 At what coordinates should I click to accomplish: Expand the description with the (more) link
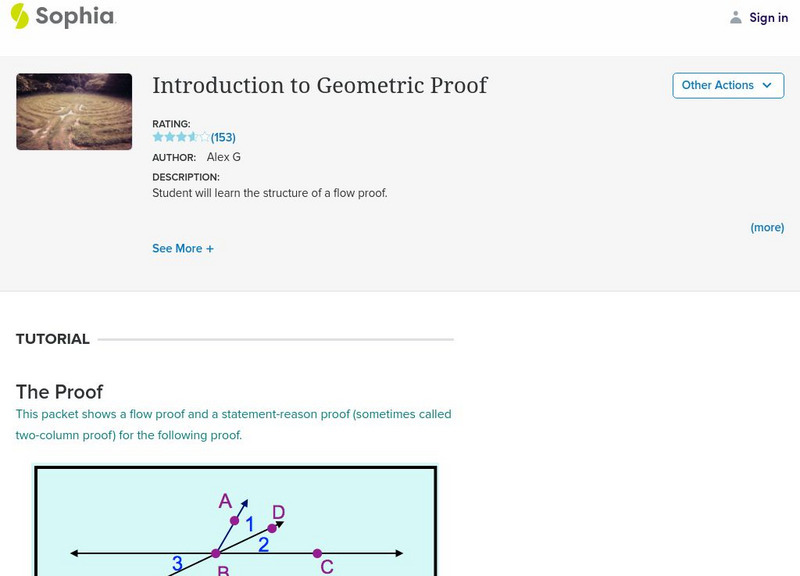click(x=767, y=228)
